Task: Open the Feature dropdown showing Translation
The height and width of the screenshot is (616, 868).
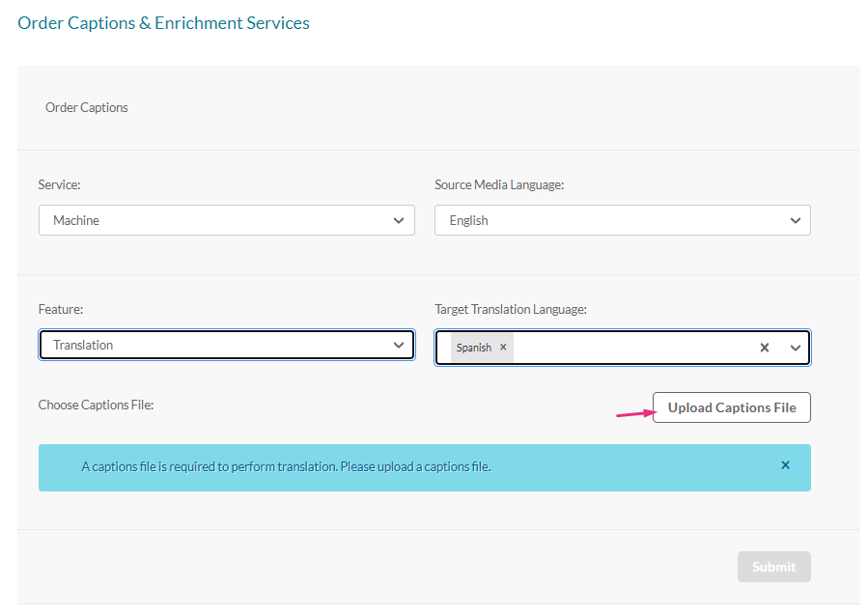Action: click(217, 345)
